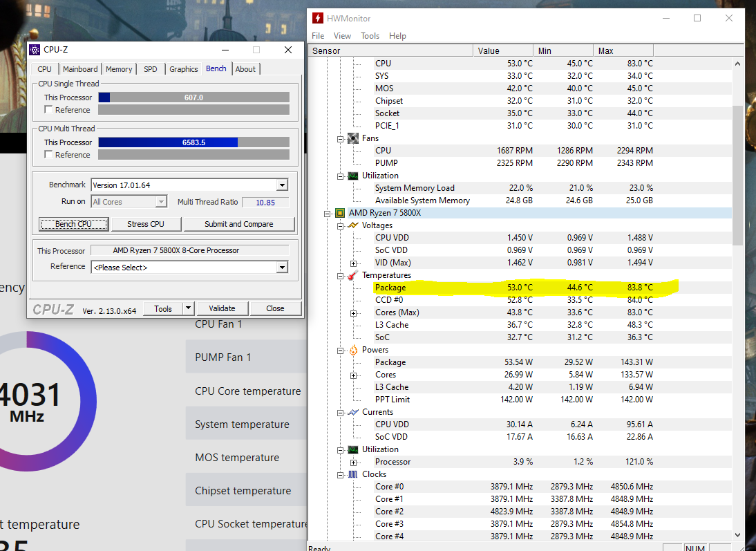Click the Multi Thread Ratio value 10.85

265,203
